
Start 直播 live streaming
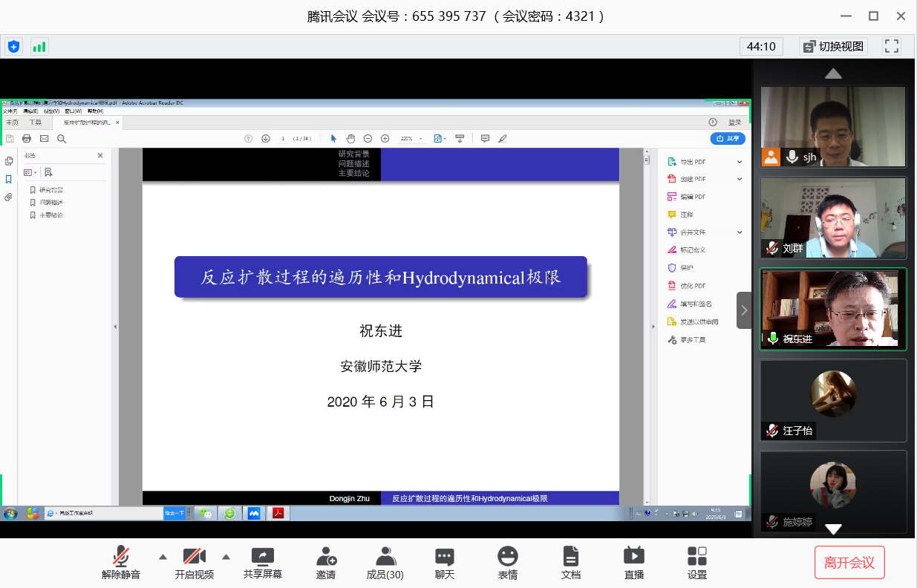(633, 557)
